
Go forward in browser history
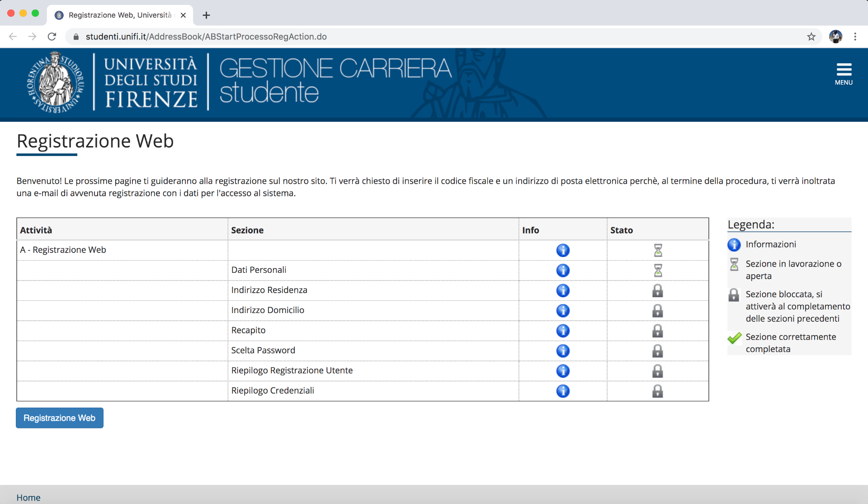pyautogui.click(x=32, y=37)
